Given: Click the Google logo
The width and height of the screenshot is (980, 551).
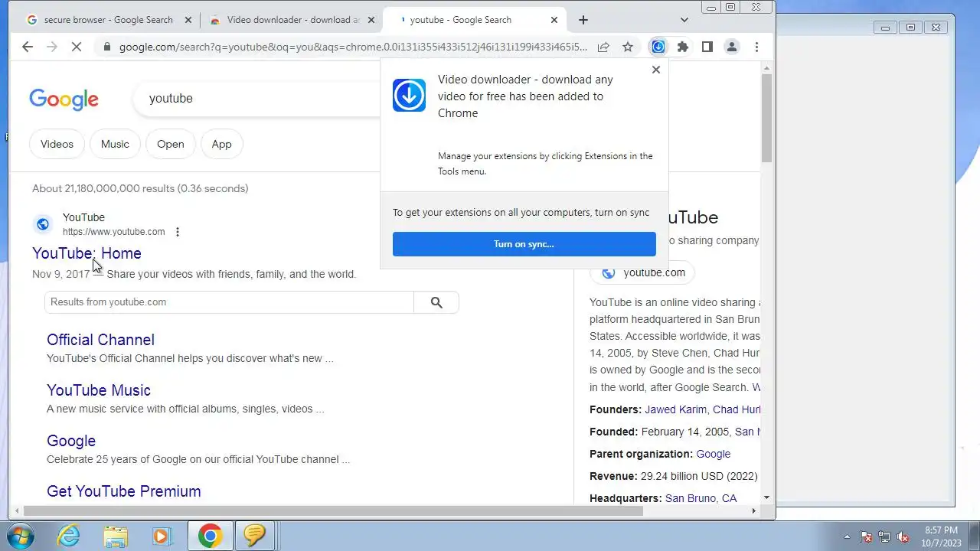Looking at the screenshot, I should (x=64, y=99).
